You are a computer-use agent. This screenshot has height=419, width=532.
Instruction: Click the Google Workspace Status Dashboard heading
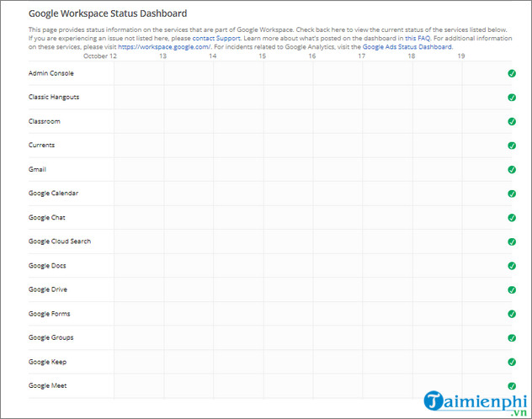pos(108,13)
